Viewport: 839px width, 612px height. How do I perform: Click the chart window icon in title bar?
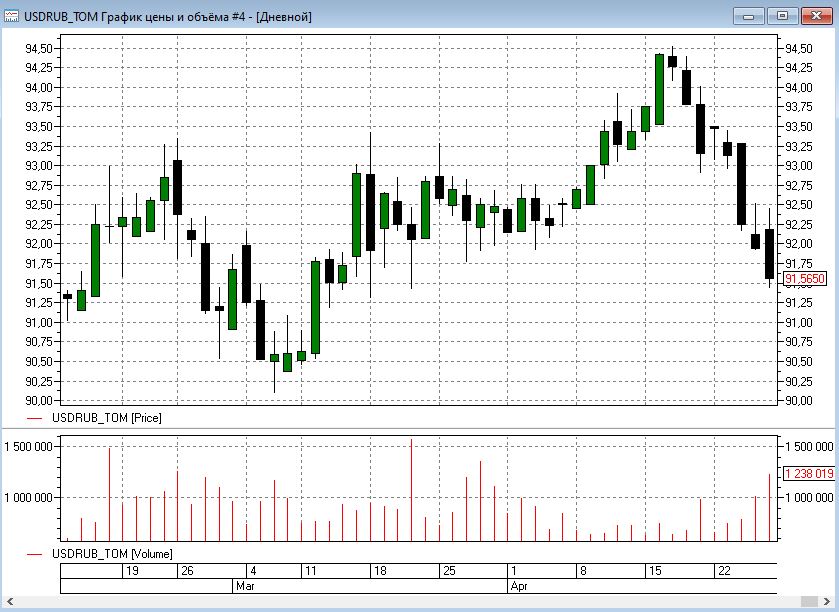13,16
